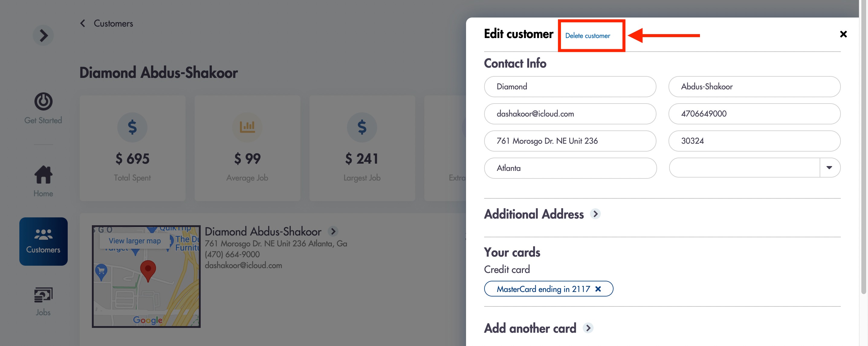Expand the collapsed sidebar with arrow icon

click(43, 35)
